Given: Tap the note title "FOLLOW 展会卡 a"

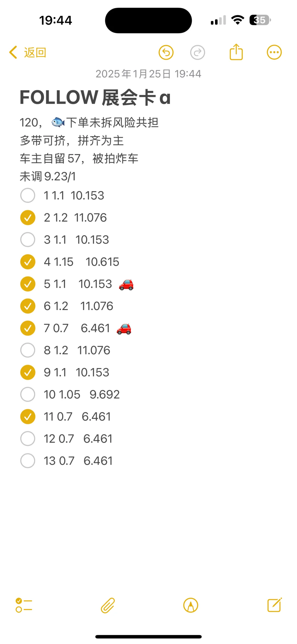Looking at the screenshot, I should (x=95, y=98).
